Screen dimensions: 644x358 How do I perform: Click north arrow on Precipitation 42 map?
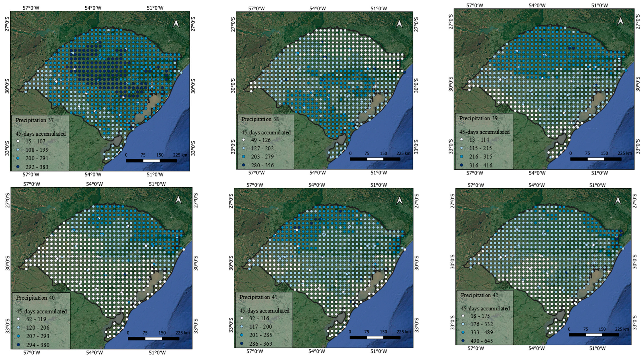[618, 200]
